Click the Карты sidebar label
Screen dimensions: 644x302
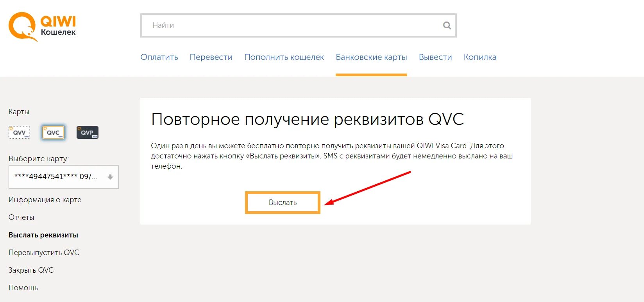[19, 111]
